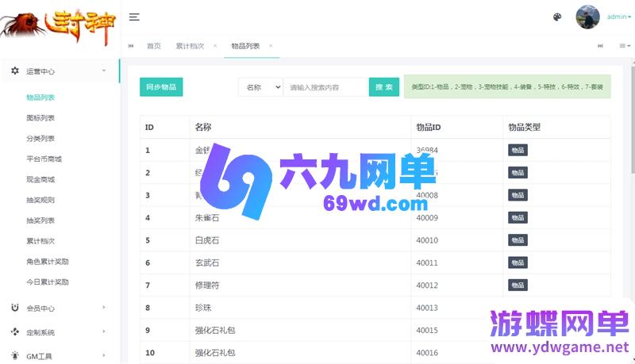This screenshot has width=635, height=364.
Task: Click the 物品 type tag in row 2
Action: [518, 173]
